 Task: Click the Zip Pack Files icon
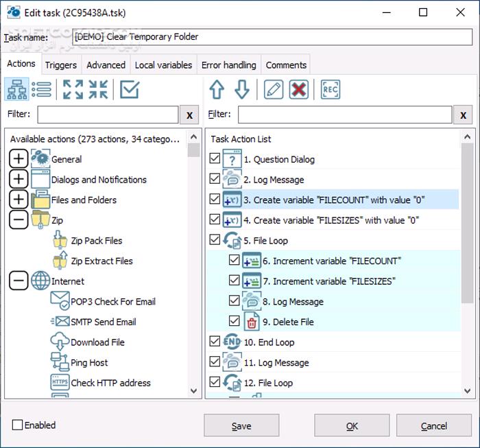click(60, 239)
